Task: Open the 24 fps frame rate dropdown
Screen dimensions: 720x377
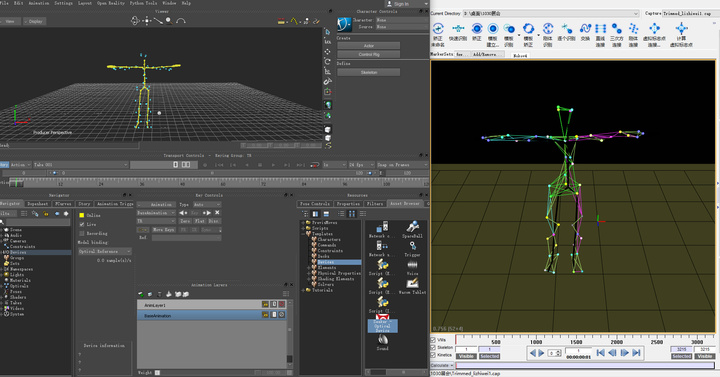Action: click(361, 164)
